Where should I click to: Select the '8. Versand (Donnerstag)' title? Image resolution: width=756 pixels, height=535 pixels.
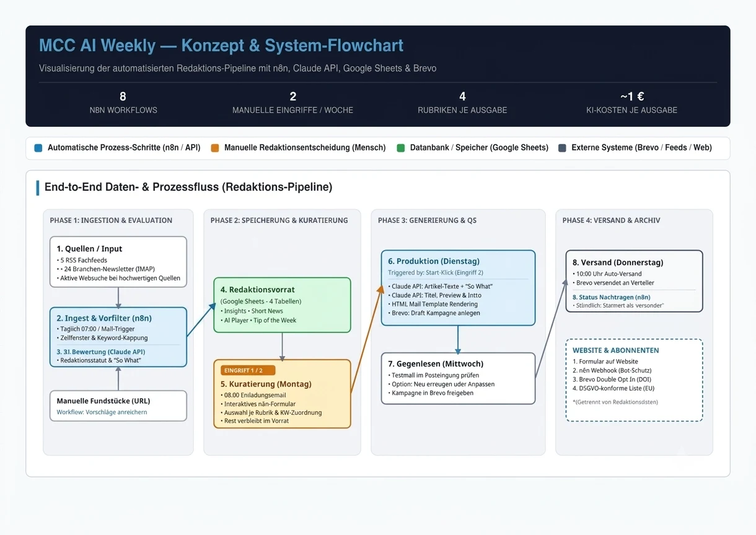coord(618,263)
